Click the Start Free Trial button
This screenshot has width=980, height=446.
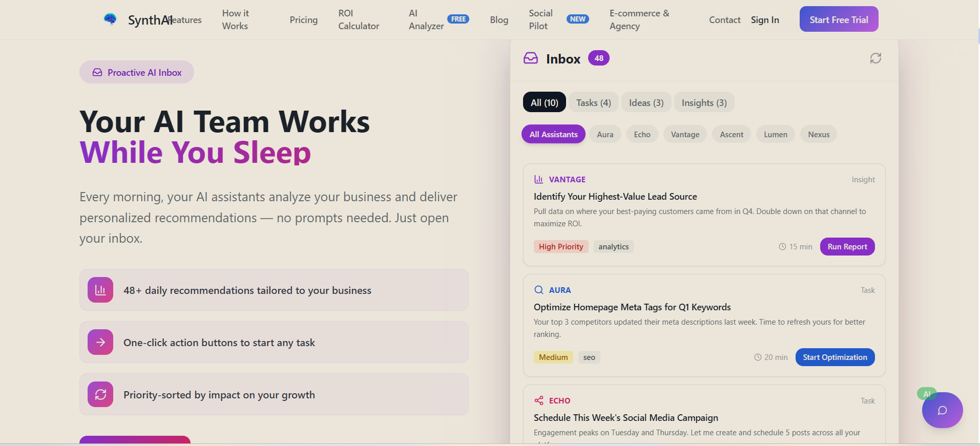click(839, 19)
